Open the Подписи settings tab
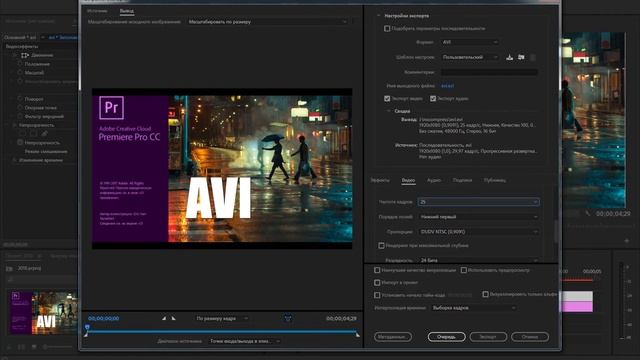The image size is (640, 360). 462,180
